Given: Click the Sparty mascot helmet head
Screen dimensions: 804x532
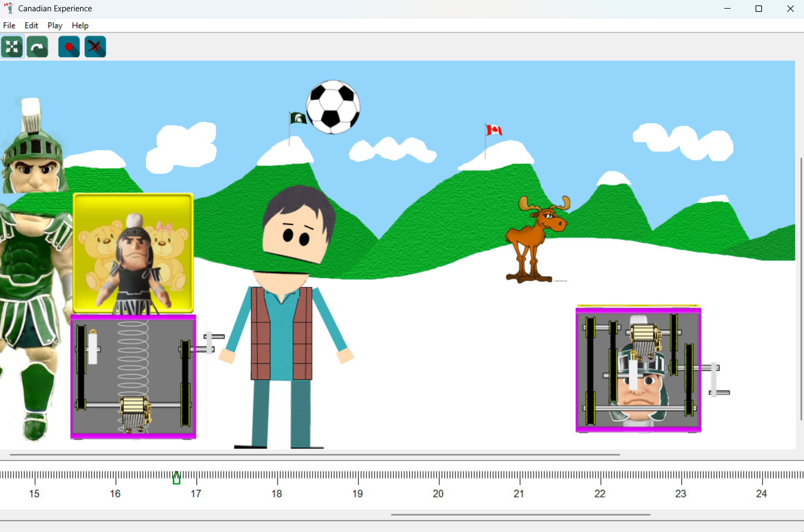Looking at the screenshot, I should [x=34, y=147].
